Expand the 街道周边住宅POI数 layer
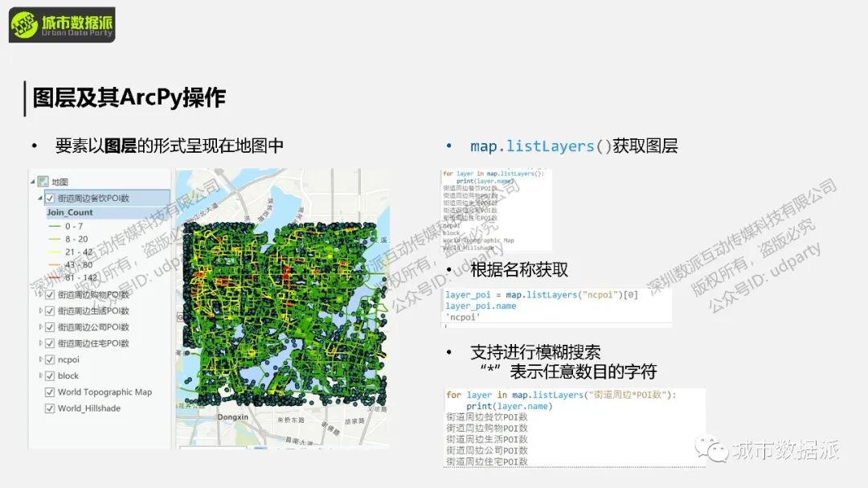Screen dimensions: 868x488 pos(40,343)
